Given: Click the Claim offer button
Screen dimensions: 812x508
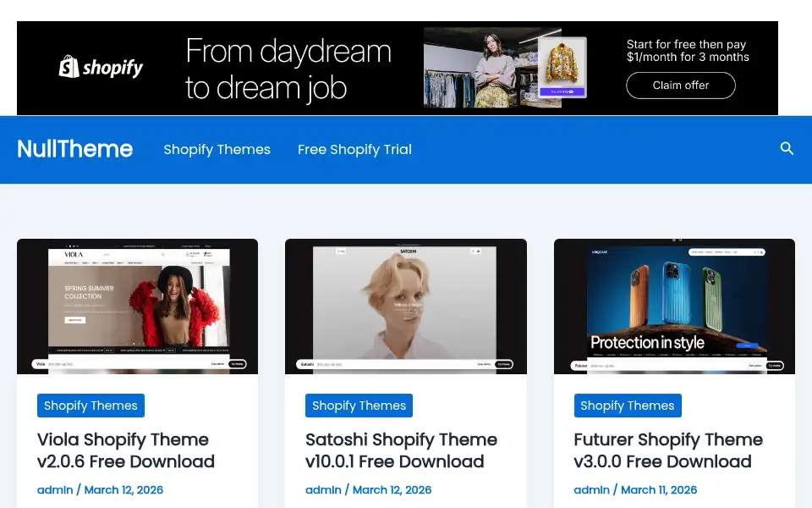Looking at the screenshot, I should 680,86.
